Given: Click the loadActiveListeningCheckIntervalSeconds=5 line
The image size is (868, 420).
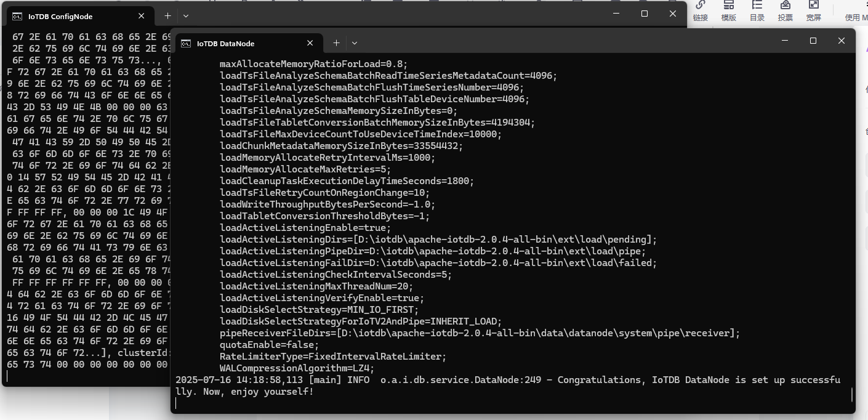Looking at the screenshot, I should coord(336,275).
